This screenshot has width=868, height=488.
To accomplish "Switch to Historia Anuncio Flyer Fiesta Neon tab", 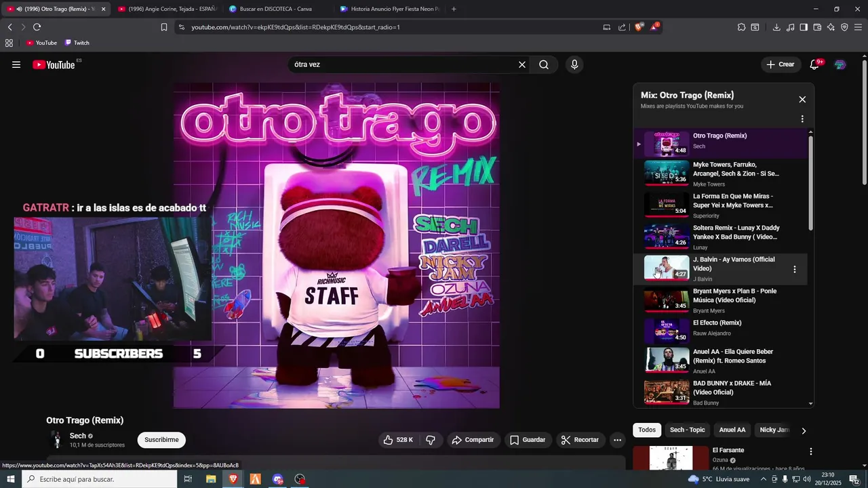I will click(x=389, y=9).
